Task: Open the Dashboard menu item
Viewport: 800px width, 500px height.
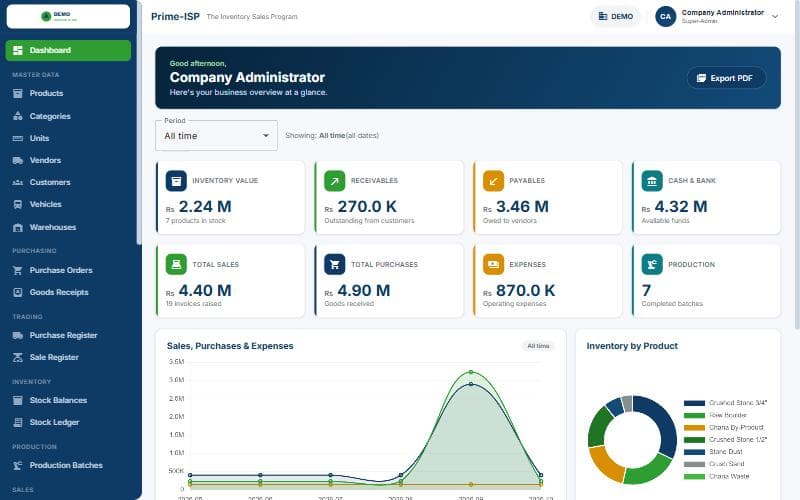Action: (68, 50)
